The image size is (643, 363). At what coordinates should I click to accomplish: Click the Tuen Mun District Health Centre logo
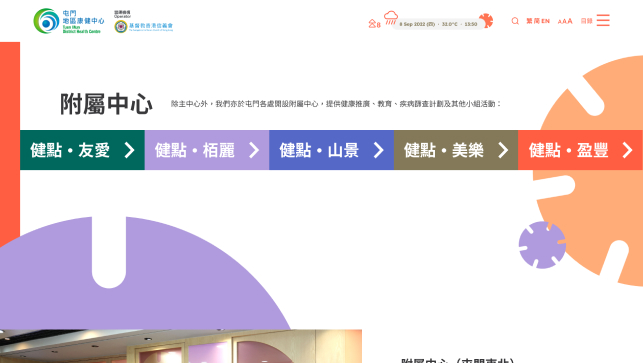click(68, 21)
